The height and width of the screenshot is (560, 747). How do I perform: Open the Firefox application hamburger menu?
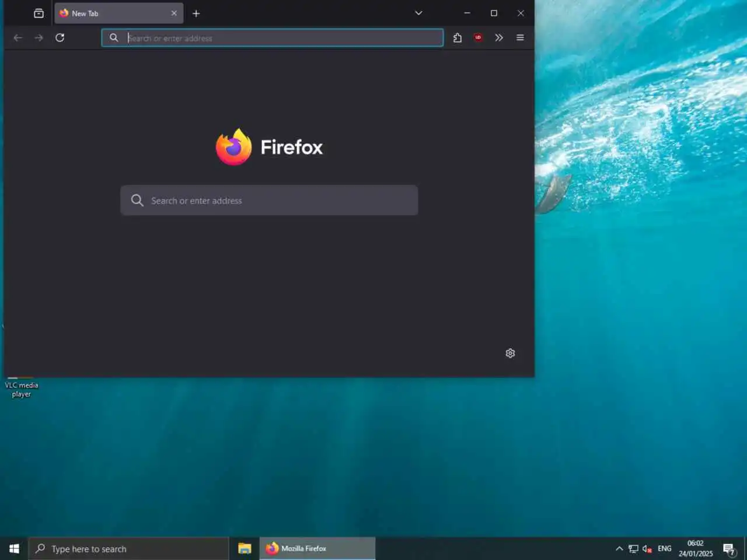click(520, 38)
